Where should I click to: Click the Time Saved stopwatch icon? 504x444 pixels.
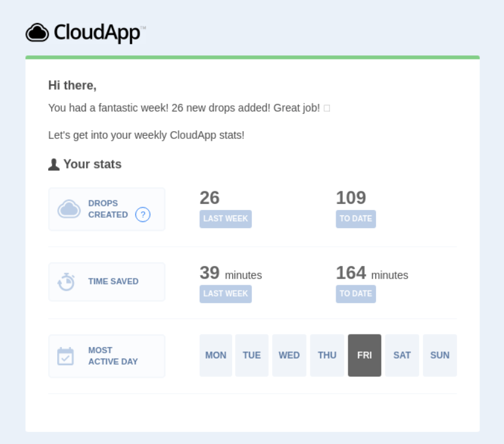click(67, 281)
